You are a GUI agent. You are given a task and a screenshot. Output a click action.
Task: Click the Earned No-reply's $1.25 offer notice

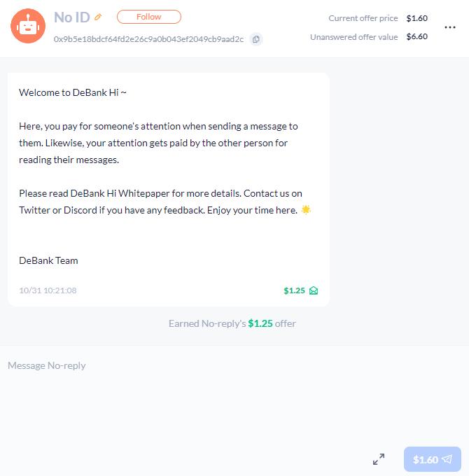[232, 323]
